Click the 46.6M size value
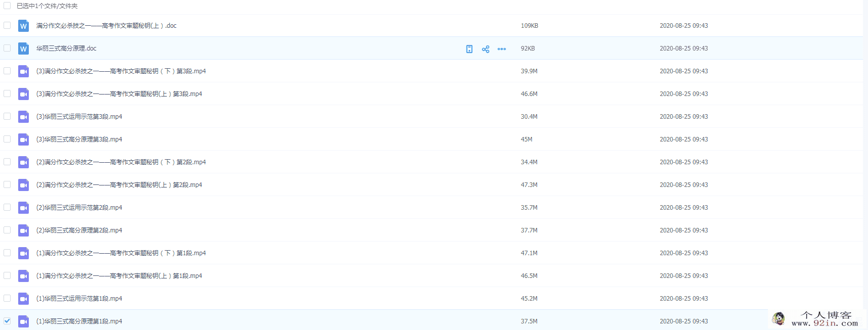Screen dimensions: 868x330 pyautogui.click(x=529, y=94)
